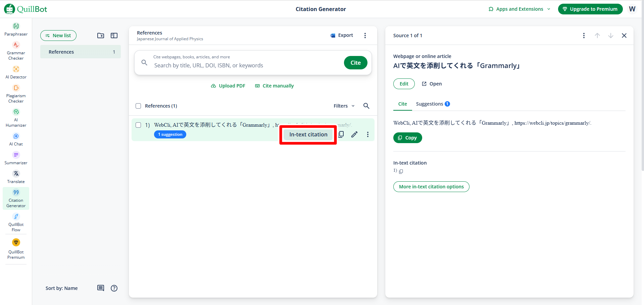Click the New list button
The height and width of the screenshot is (305, 644).
point(58,36)
